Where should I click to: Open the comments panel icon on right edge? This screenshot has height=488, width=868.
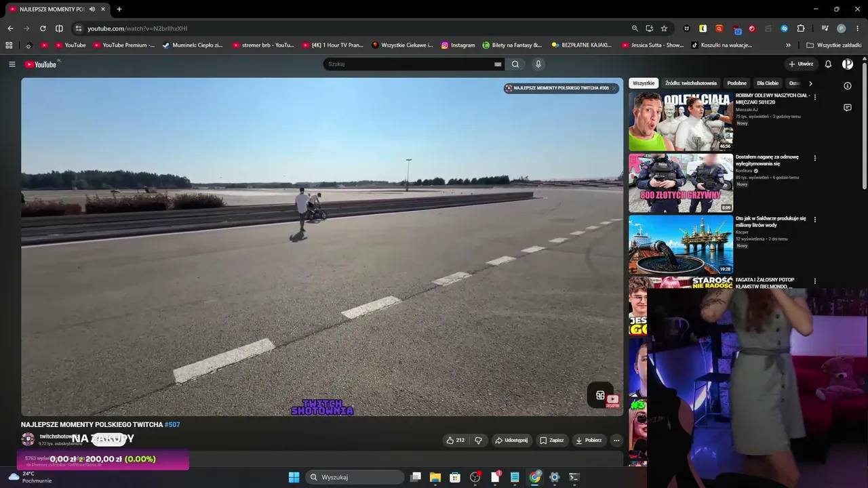pyautogui.click(x=848, y=108)
